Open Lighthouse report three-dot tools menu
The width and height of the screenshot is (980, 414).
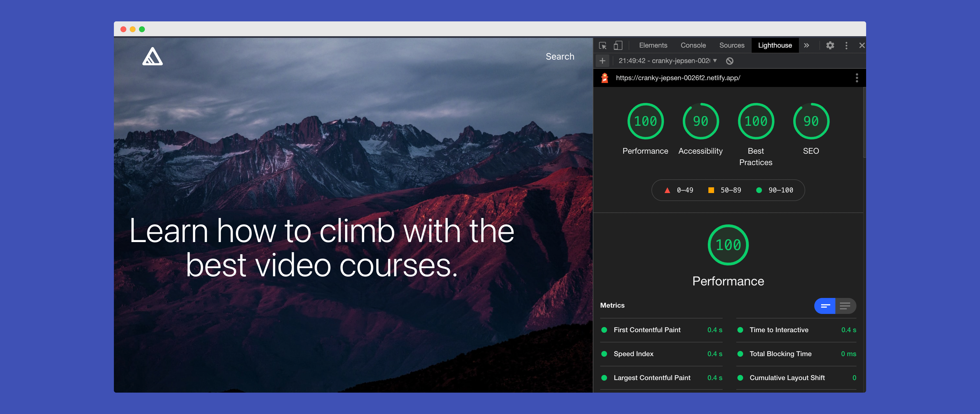coord(857,78)
